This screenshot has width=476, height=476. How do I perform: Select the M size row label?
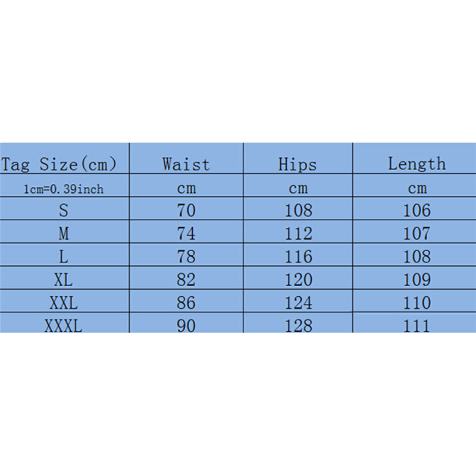(x=64, y=233)
